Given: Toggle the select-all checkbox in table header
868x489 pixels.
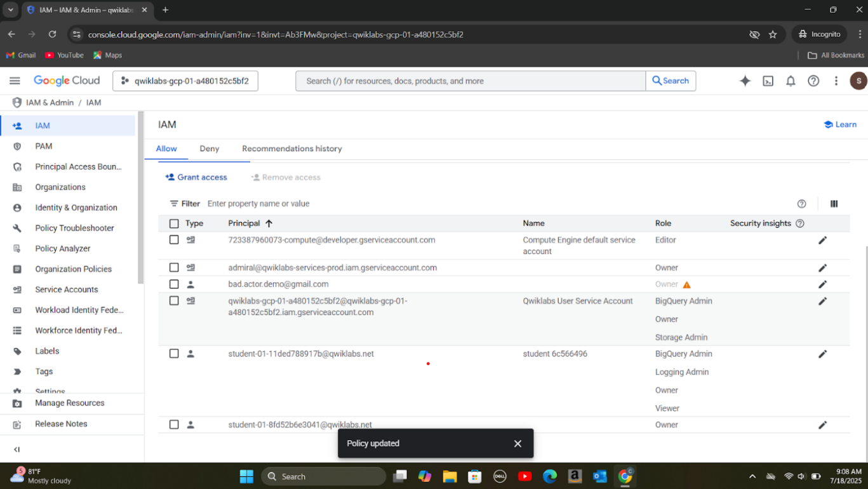Looking at the screenshot, I should pyautogui.click(x=174, y=224).
